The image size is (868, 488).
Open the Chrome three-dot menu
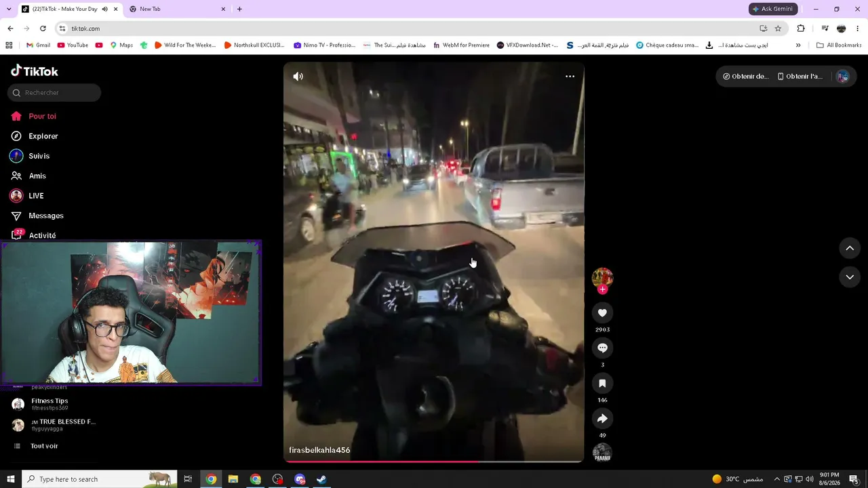tap(858, 28)
